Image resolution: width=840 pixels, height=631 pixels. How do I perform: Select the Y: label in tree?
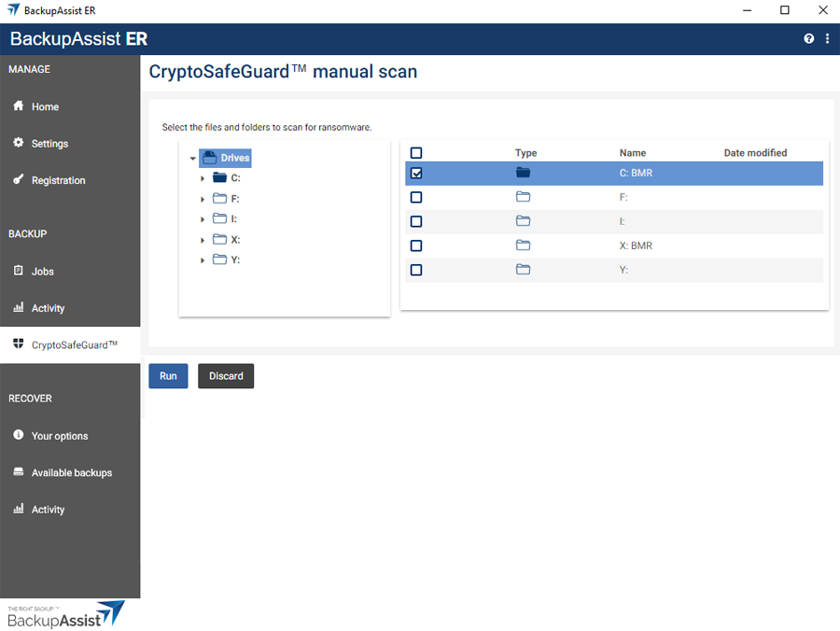click(236, 259)
